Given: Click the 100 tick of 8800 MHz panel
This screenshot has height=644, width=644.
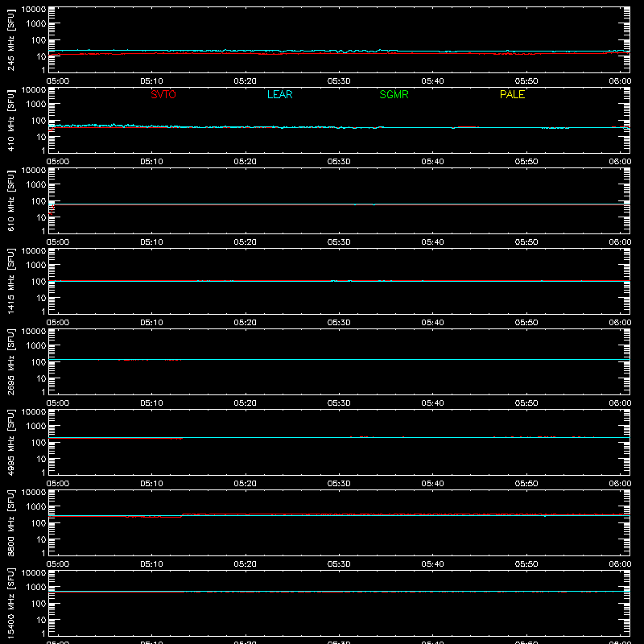Looking at the screenshot, I should coord(39,522).
